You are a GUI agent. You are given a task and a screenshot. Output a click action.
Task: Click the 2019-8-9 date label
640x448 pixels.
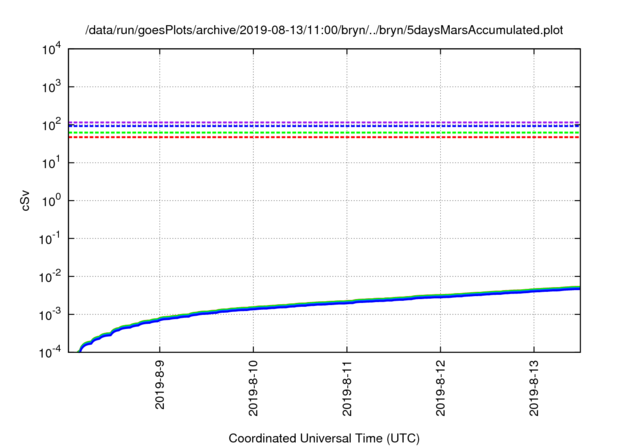160,385
